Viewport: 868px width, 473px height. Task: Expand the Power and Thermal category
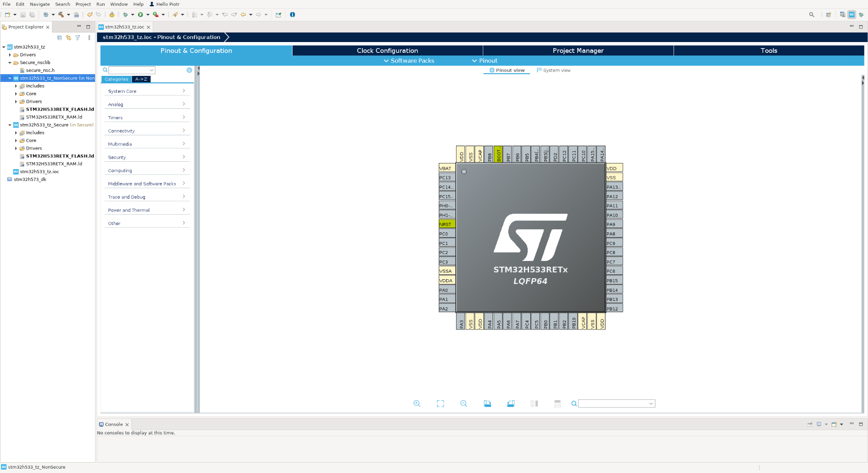coord(147,210)
